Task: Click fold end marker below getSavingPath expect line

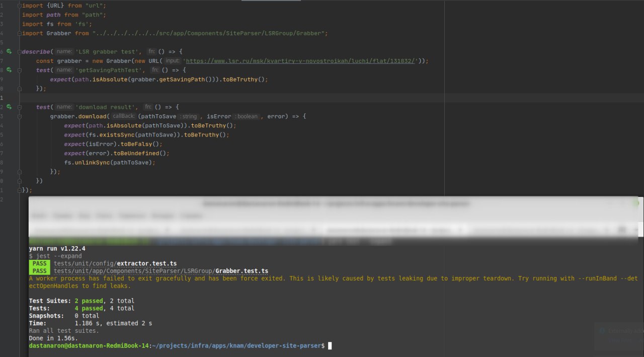Action: tap(20, 89)
